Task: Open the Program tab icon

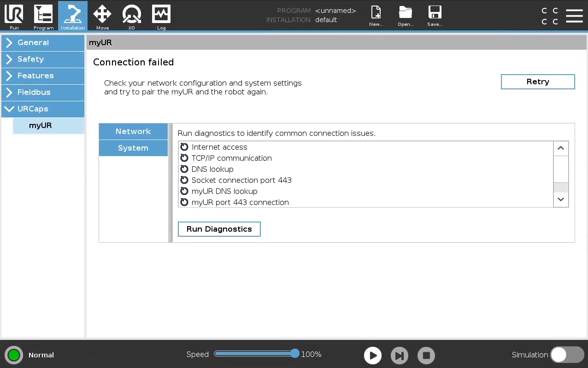Action: pyautogui.click(x=43, y=17)
